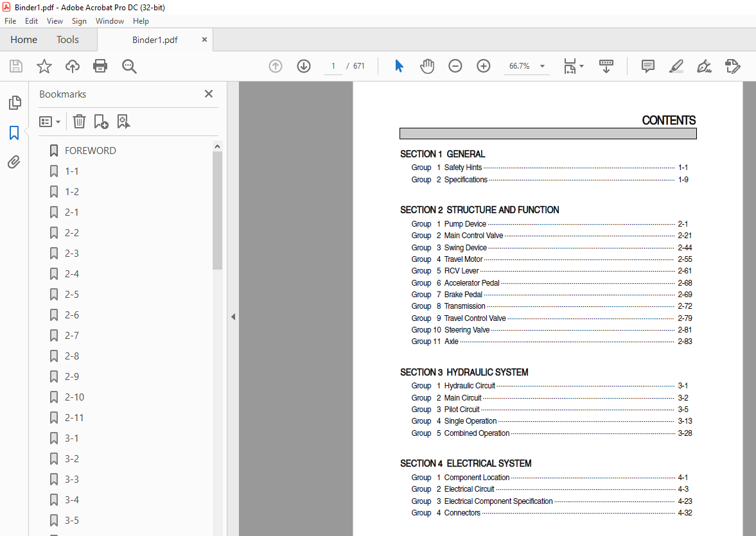
Task: Delete the selected bookmark
Action: pos(79,121)
